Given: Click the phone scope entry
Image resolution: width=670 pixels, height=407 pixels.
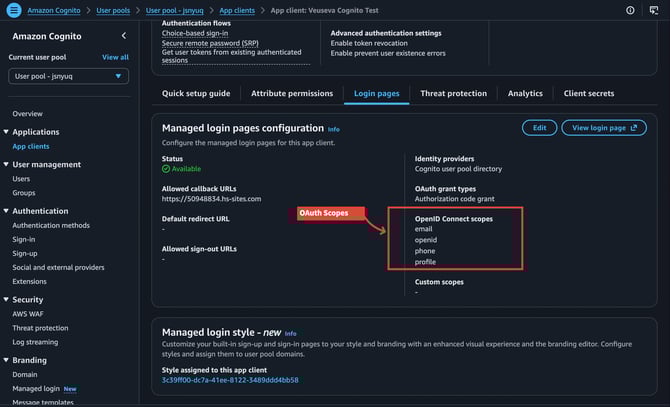Looking at the screenshot, I should (425, 251).
